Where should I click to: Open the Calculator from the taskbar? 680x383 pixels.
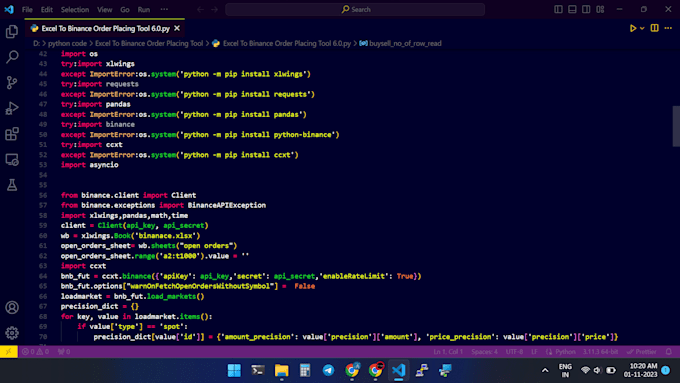pyautogui.click(x=305, y=370)
